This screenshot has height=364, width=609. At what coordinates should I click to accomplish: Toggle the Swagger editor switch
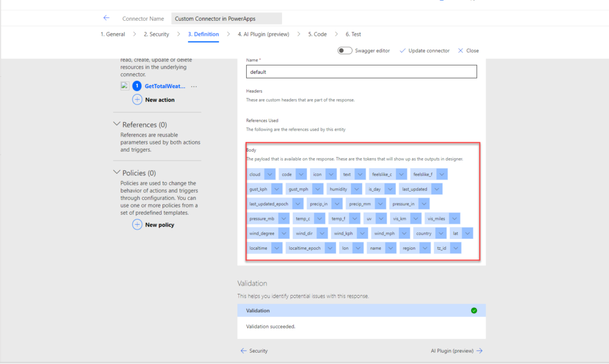[x=344, y=51]
